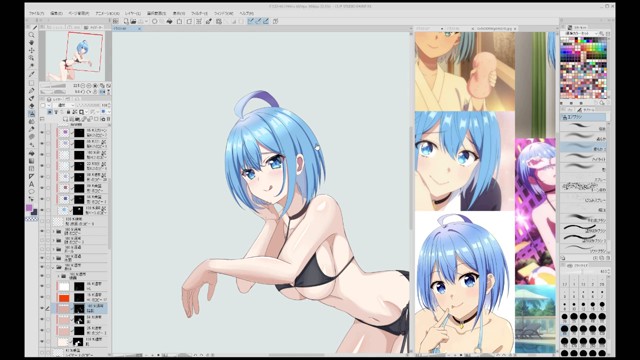
Task: Click the dark sub drawing color swatch
Action: 34,211
